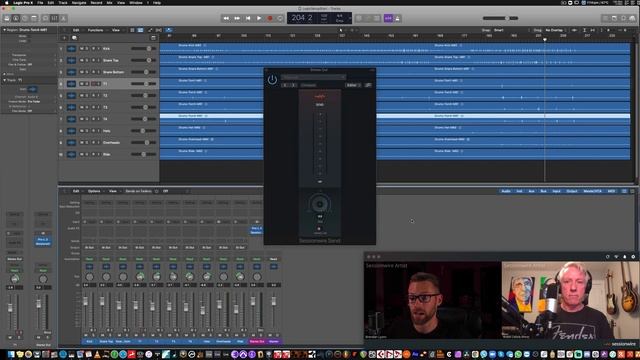640x360 pixels.
Task: Click the red Record button
Action: (269, 18)
